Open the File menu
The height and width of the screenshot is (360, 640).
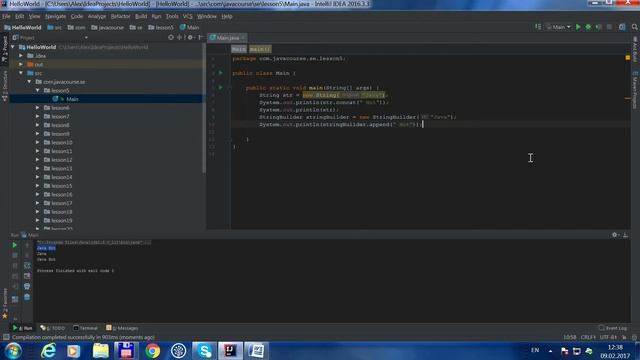point(6,16)
